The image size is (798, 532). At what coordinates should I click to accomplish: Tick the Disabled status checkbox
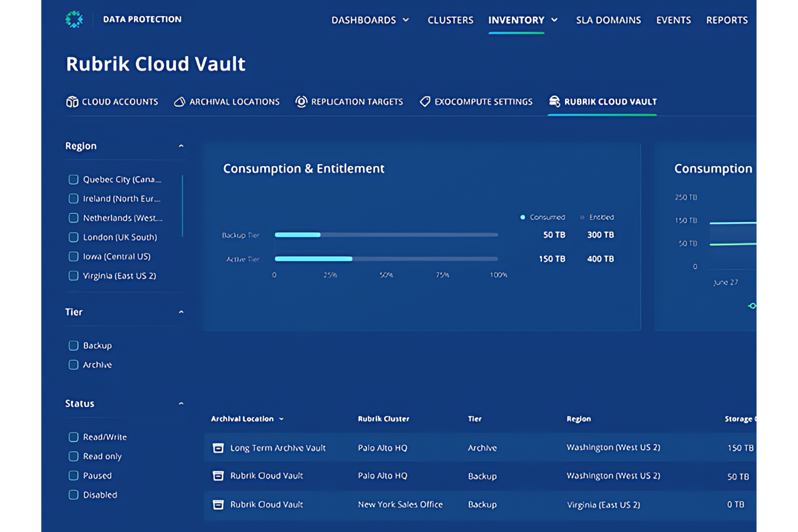point(74,495)
